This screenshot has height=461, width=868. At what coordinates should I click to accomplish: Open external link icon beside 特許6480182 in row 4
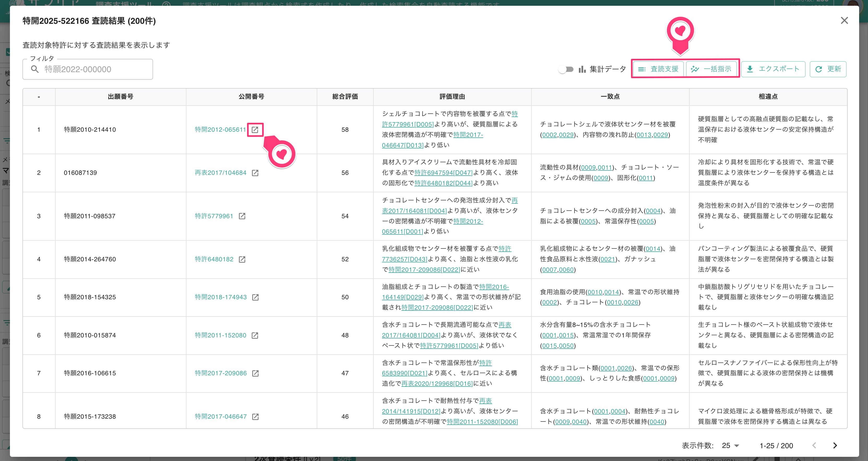click(x=242, y=259)
